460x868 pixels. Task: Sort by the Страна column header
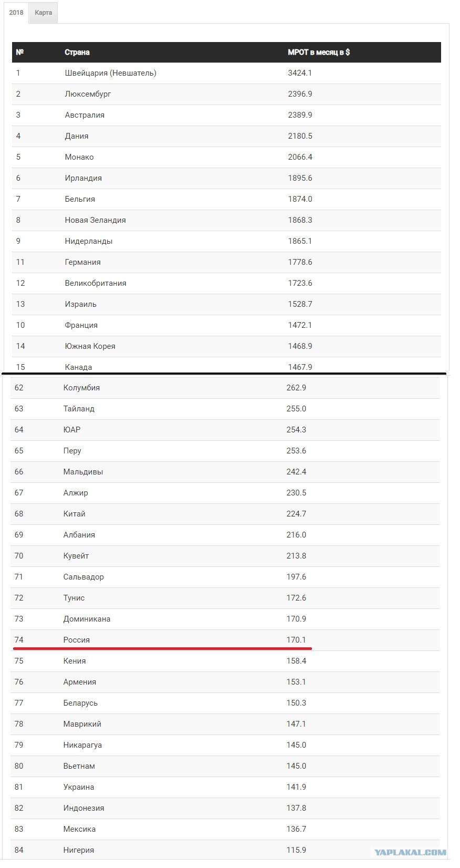tap(77, 52)
